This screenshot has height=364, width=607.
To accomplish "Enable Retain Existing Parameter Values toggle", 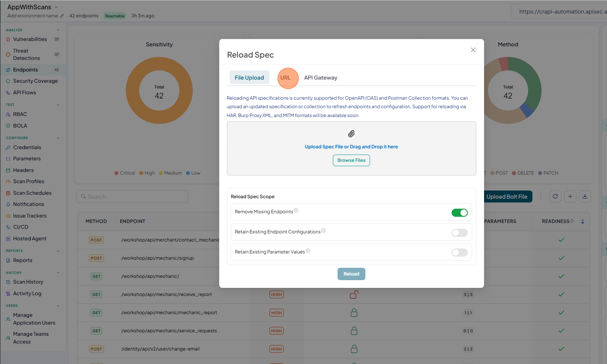I will (459, 252).
